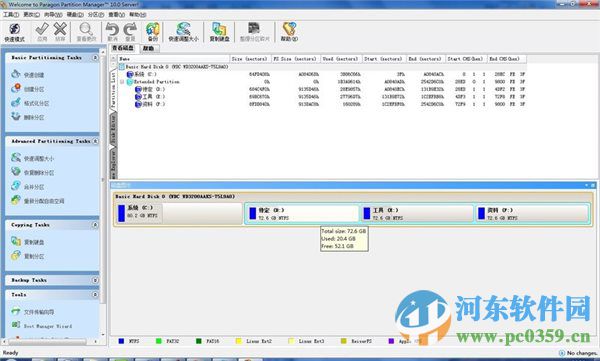Start 快速调整大小 task in Advanced Partitioning Tasks
The image size is (600, 361).
[33, 158]
